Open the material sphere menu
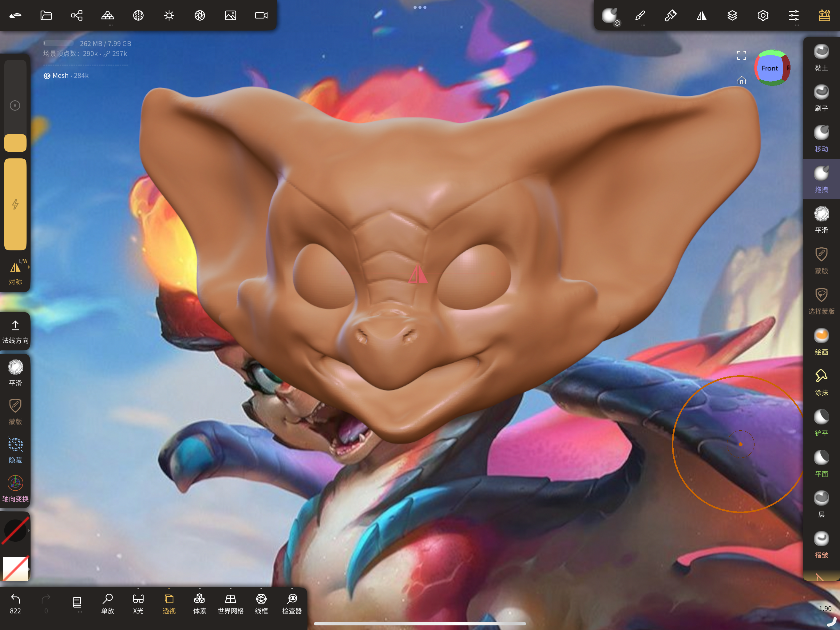 pos(138,15)
